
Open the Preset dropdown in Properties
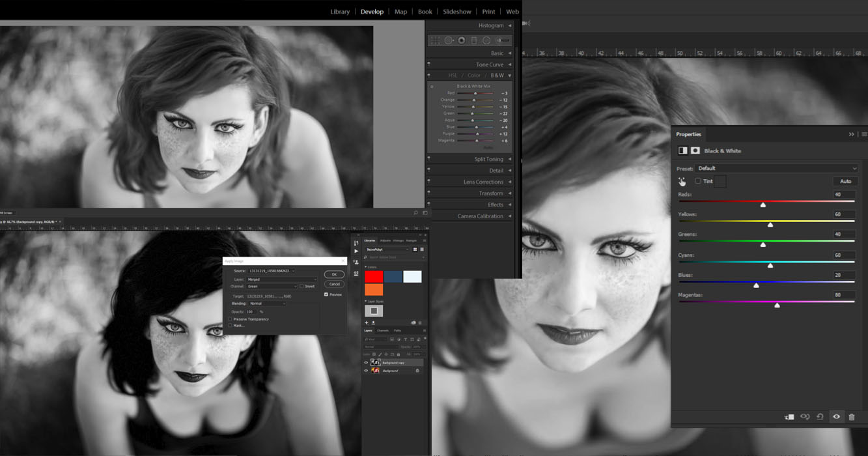pos(777,169)
